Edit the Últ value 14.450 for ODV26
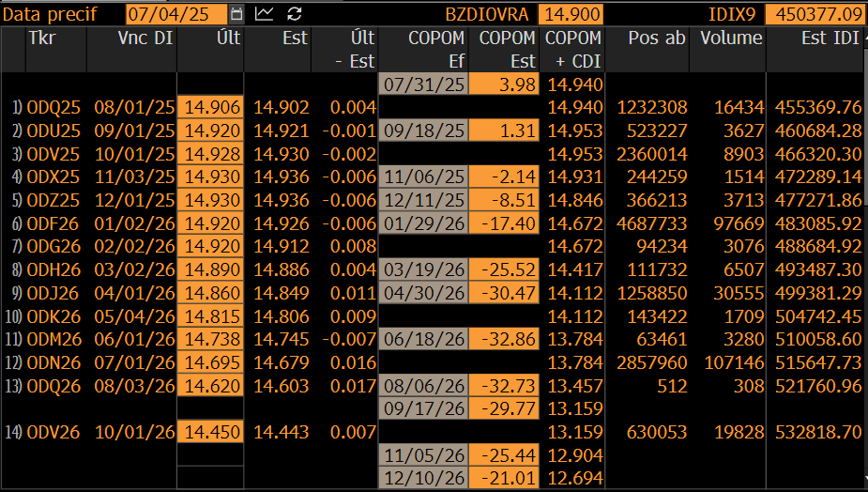 coord(210,432)
